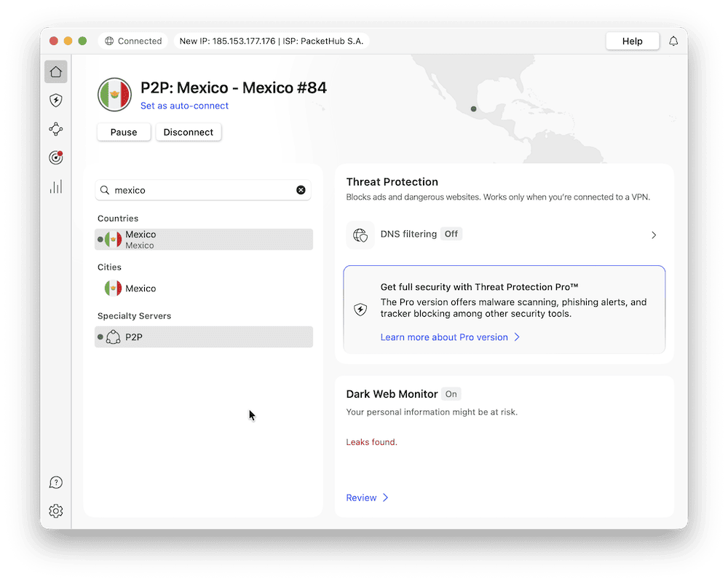Open the Dark Web Monitor target icon
This screenshot has width=728, height=582.
tap(56, 157)
